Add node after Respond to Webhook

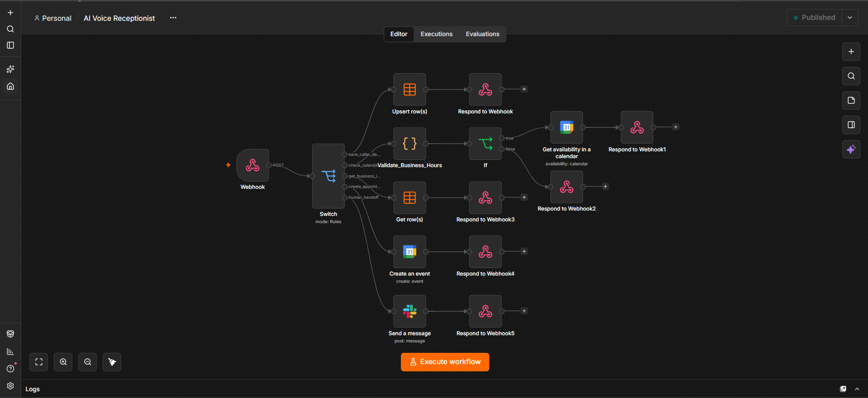pyautogui.click(x=524, y=89)
